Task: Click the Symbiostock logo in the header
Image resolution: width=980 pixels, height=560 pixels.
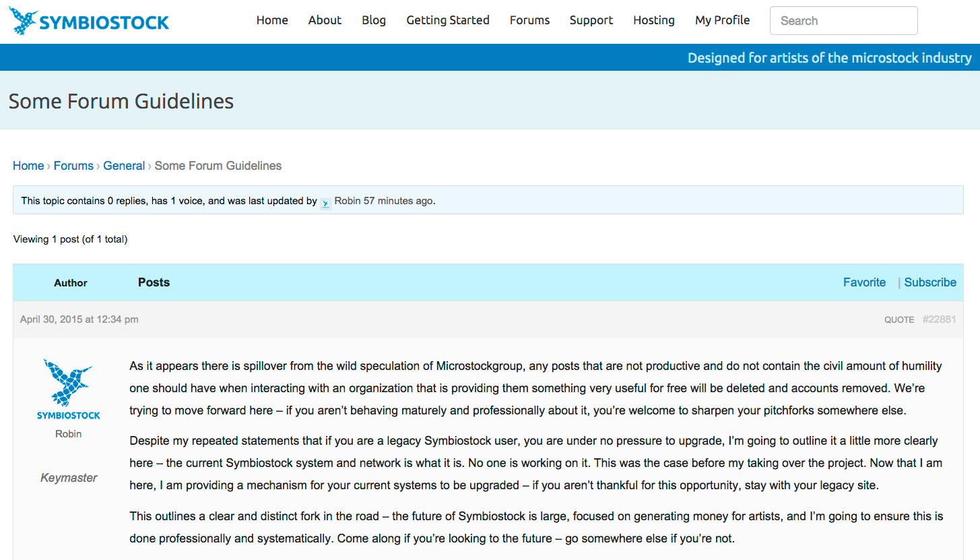Action: click(89, 21)
